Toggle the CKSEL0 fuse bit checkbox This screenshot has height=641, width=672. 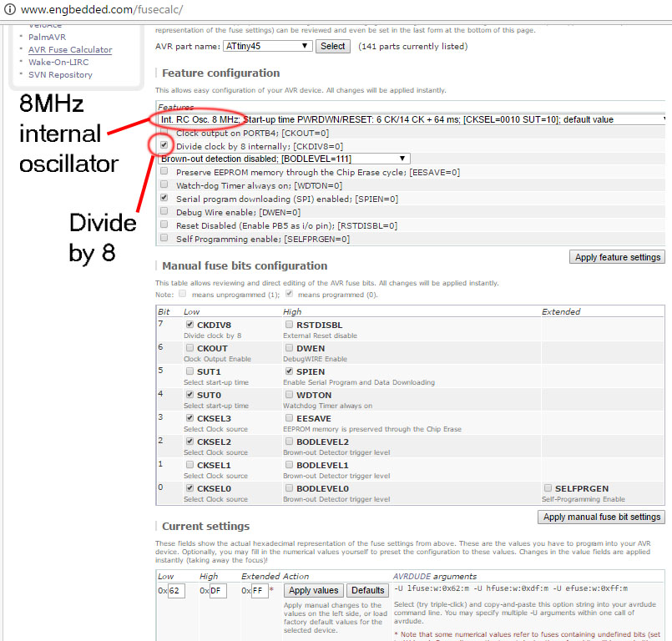pos(189,487)
